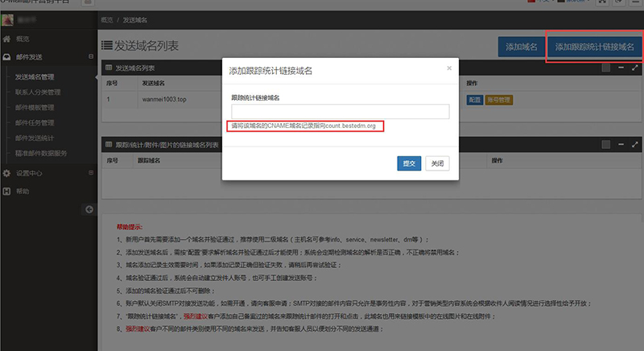The width and height of the screenshot is (644, 351).
Task: Toggle the square box in 发送域名列表 header
Action: tap(606, 68)
